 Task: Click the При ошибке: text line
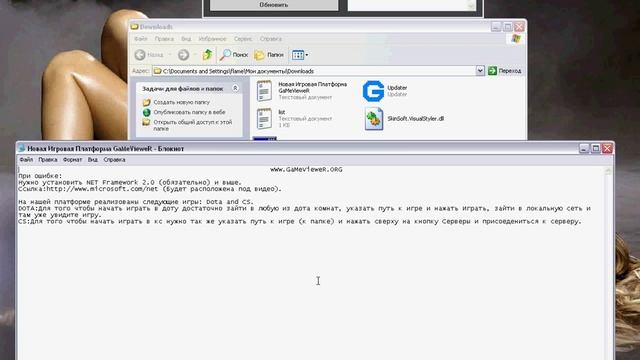[40, 176]
